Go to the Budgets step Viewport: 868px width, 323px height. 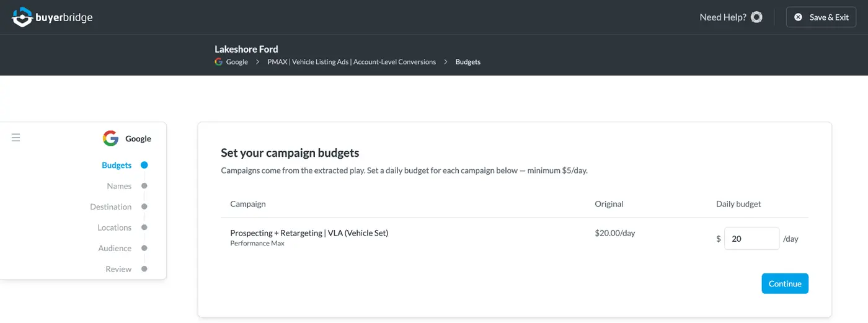click(117, 166)
